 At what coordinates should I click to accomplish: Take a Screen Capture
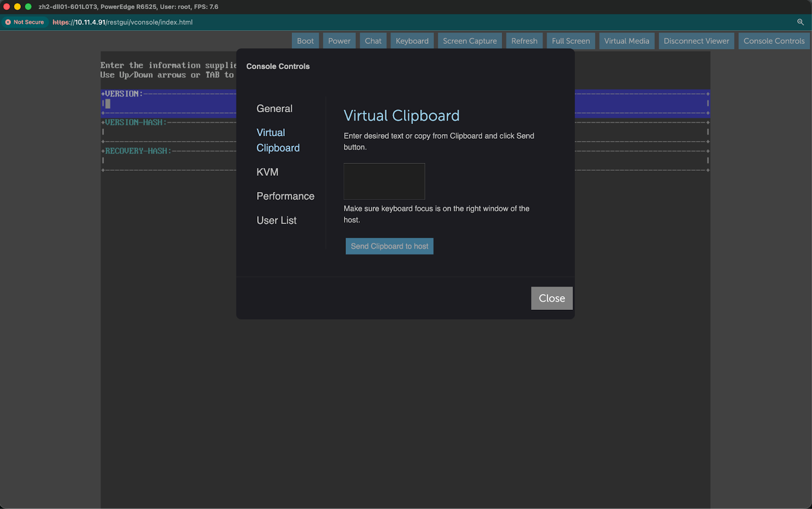[469, 41]
